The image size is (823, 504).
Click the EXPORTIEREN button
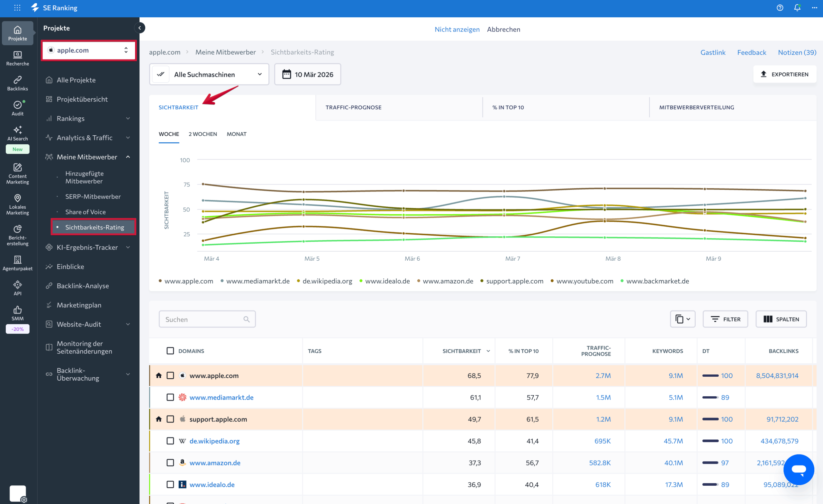tap(785, 74)
